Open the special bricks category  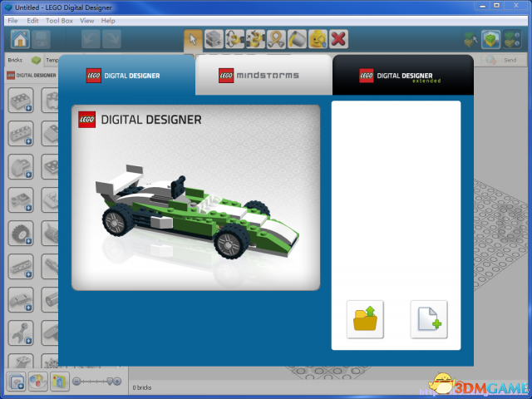21,200
